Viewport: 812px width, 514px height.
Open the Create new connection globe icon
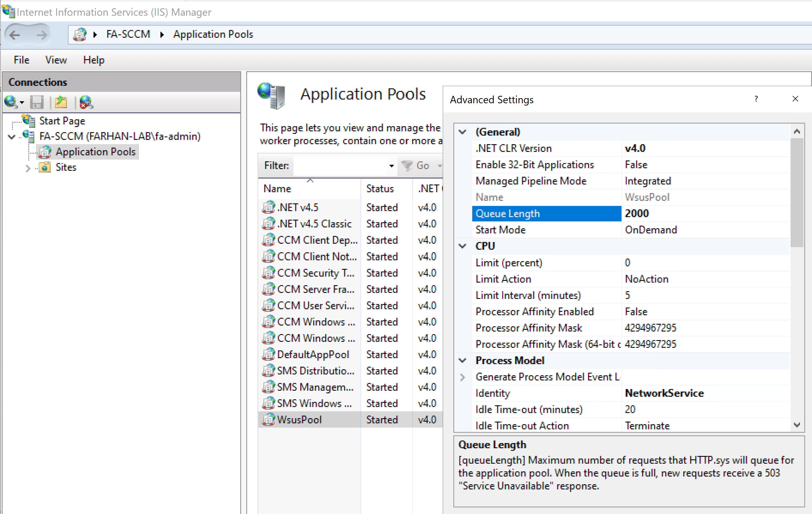pos(11,102)
